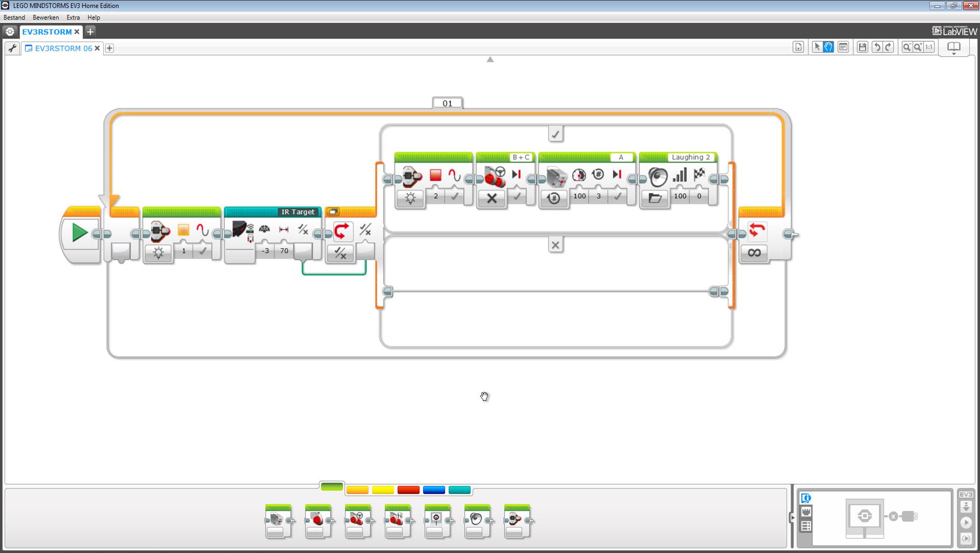Open the program list document icon

tap(798, 47)
